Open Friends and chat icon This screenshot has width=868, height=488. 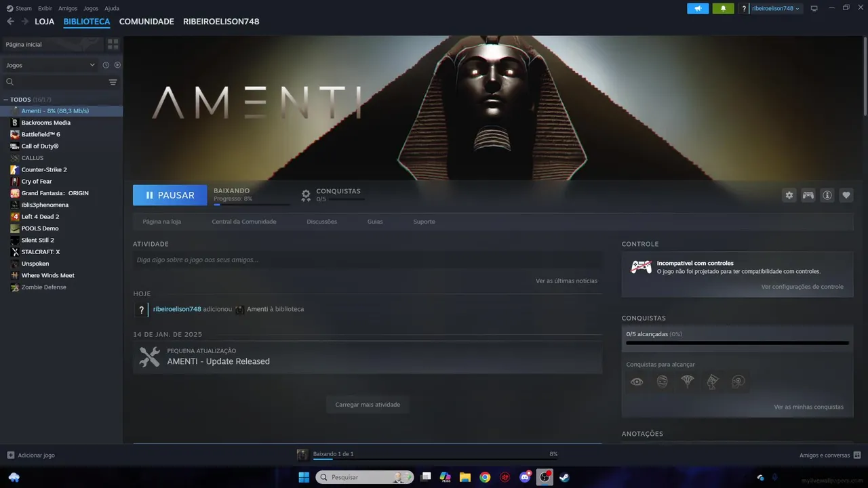857,455
